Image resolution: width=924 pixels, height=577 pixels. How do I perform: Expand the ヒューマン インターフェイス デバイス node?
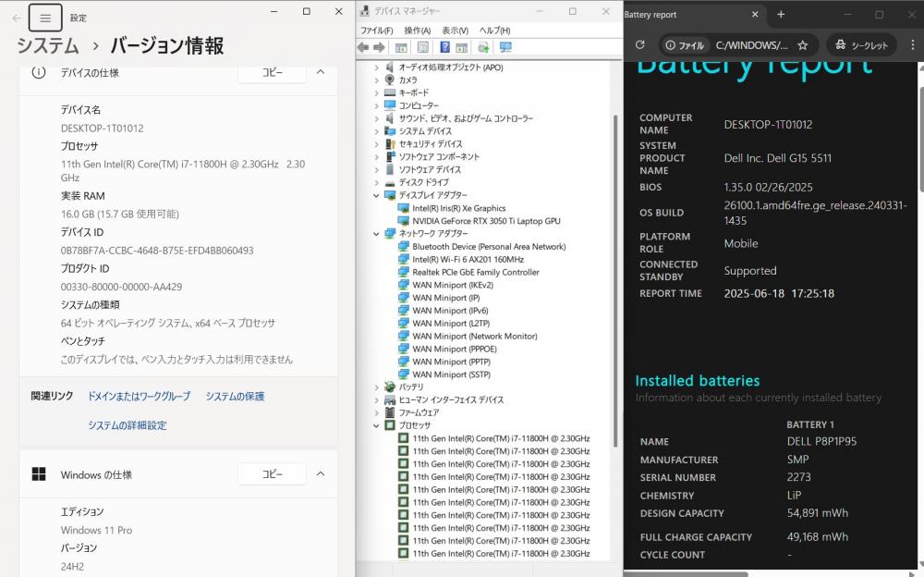377,400
